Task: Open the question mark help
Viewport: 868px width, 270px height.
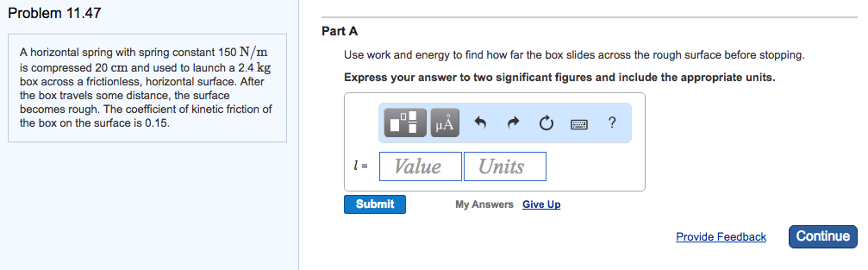Action: [x=612, y=123]
